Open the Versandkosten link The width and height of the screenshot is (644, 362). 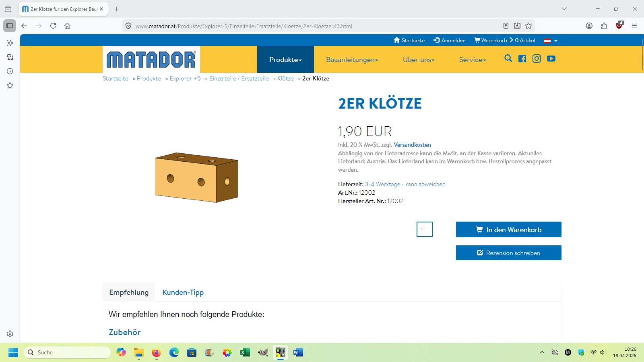click(412, 145)
